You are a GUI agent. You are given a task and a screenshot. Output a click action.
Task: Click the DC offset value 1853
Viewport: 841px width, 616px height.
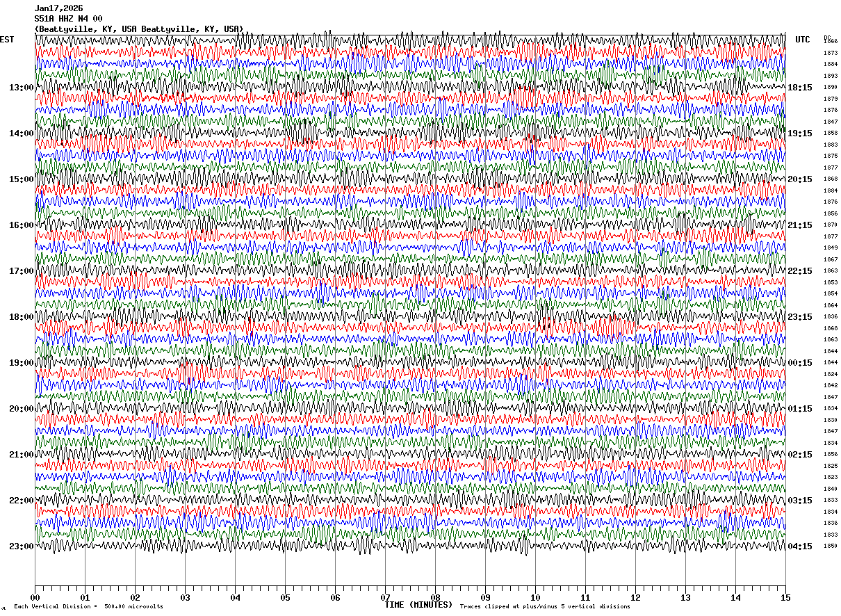click(830, 282)
